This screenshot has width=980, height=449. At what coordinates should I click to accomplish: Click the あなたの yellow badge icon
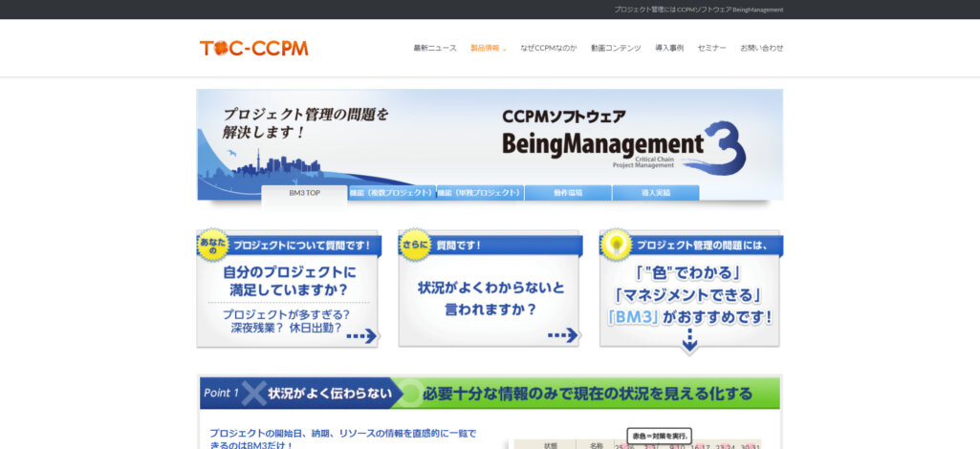point(213,245)
